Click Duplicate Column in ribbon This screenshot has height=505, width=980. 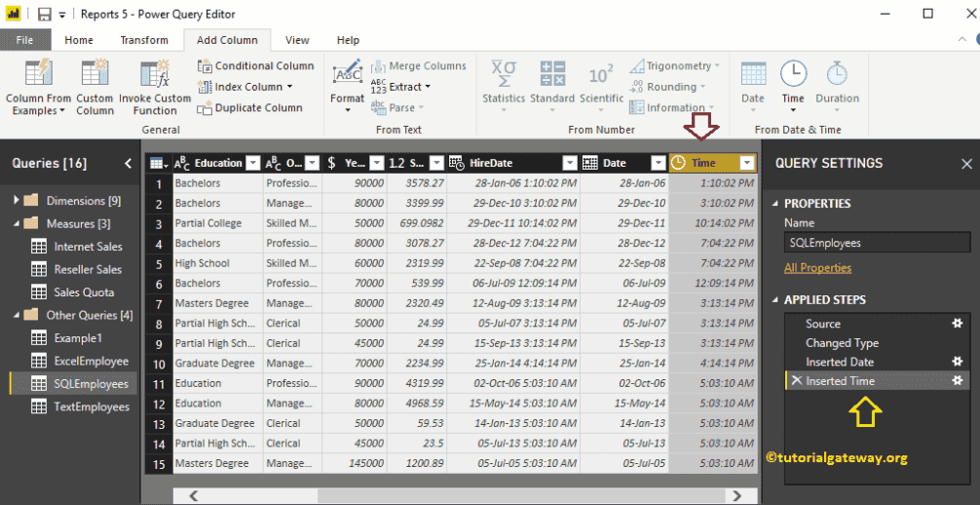coord(250,107)
